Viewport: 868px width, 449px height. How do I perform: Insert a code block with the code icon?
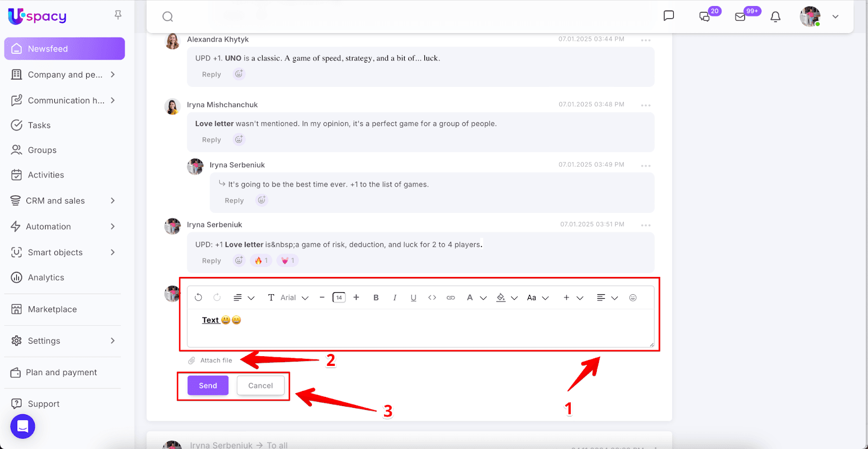[x=432, y=298]
